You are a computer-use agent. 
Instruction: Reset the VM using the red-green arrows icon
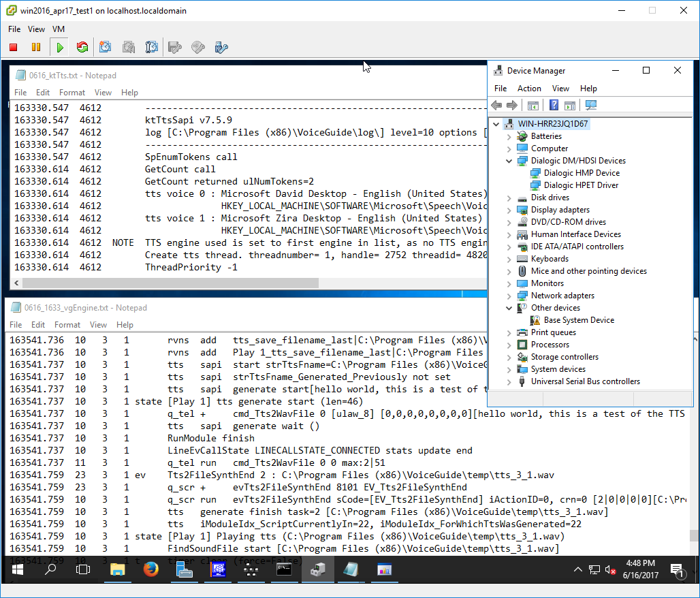pyautogui.click(x=82, y=48)
